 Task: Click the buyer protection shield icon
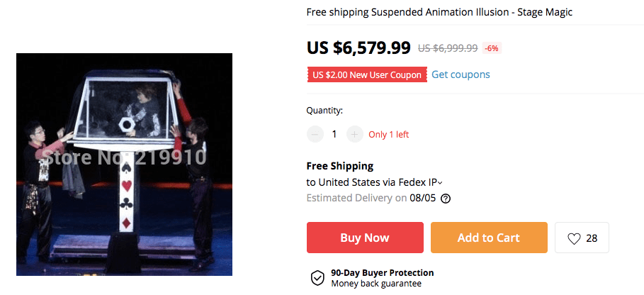tap(317, 278)
